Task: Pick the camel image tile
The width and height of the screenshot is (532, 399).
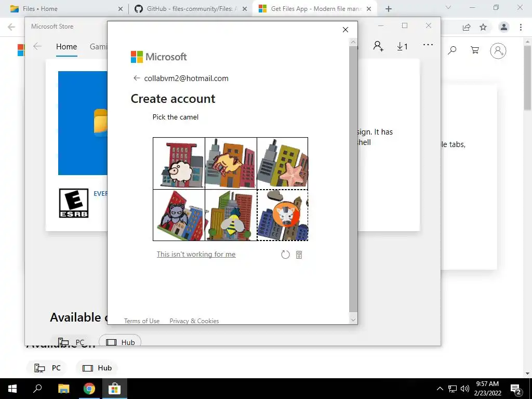Action: click(x=231, y=163)
